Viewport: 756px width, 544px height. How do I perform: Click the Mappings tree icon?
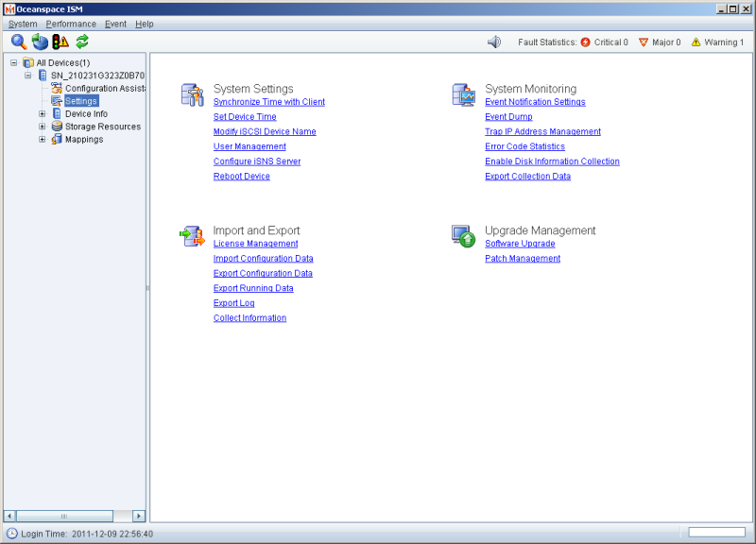(x=57, y=139)
